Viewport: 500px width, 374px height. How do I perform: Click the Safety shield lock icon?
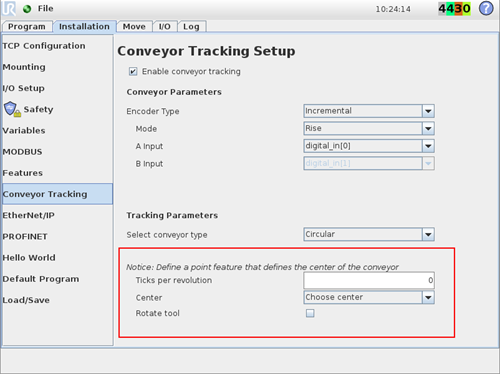12,109
